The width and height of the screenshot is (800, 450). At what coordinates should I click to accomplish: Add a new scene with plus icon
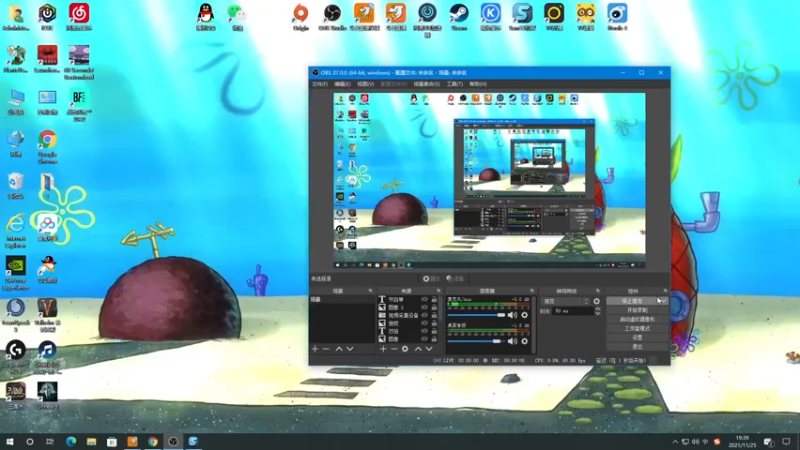[315, 349]
